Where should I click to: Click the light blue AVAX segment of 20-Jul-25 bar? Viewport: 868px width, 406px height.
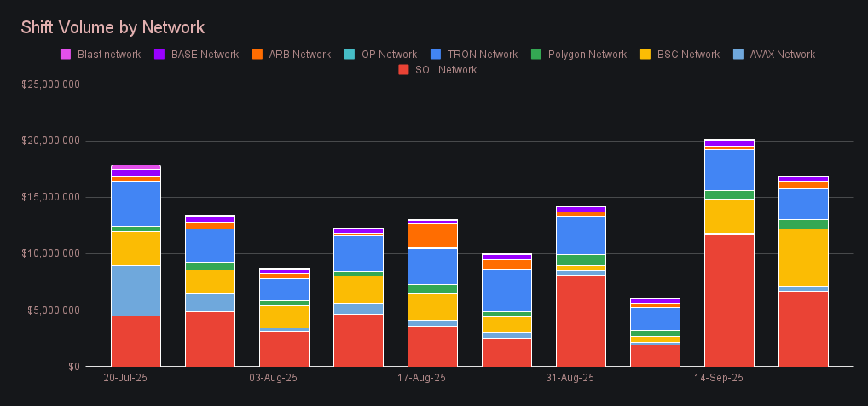pos(136,290)
